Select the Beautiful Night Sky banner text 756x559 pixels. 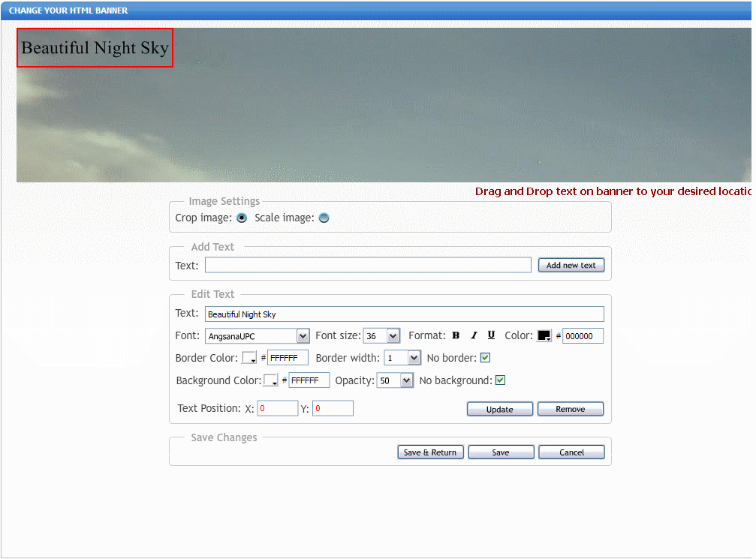95,48
